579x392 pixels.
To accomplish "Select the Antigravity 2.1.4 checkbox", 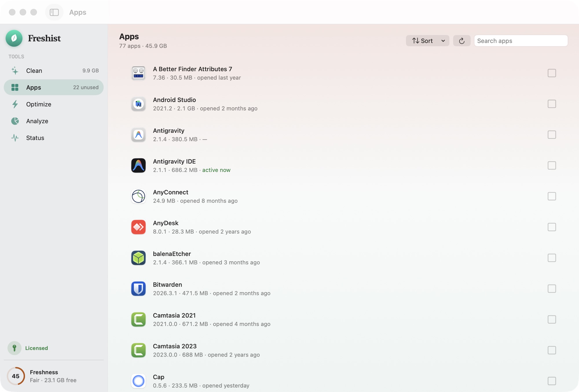I will click(x=552, y=135).
